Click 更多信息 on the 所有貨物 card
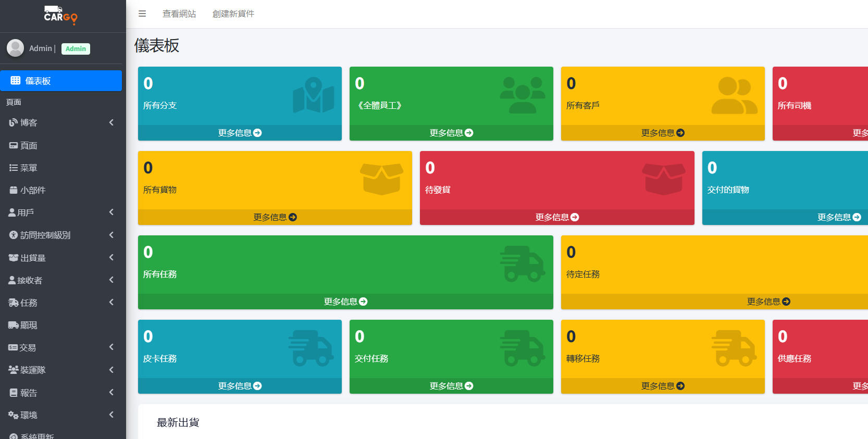 tap(275, 217)
